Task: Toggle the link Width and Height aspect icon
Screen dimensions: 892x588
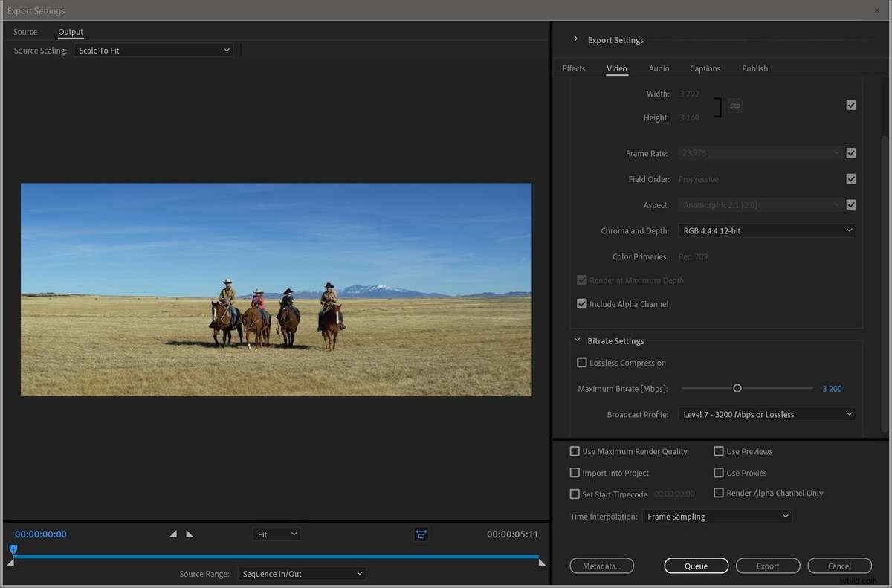Action: point(734,106)
